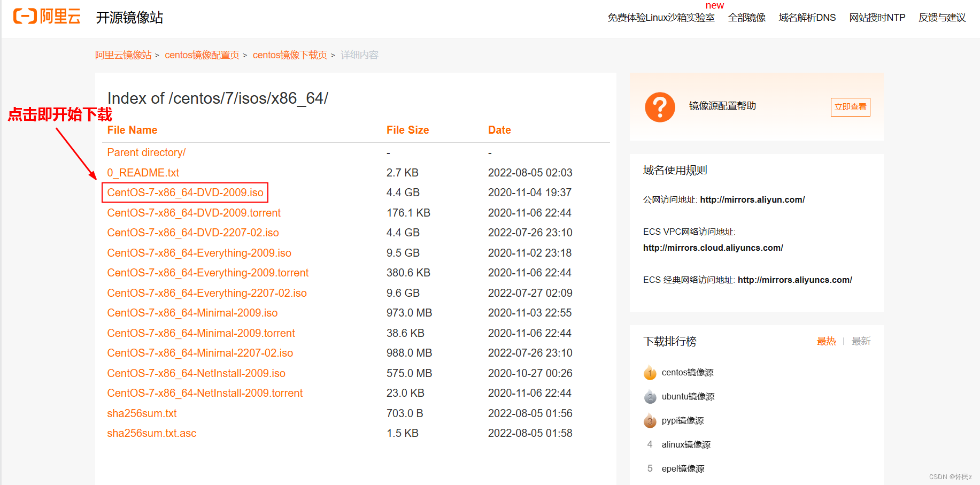The height and width of the screenshot is (485, 980).
Task: Click the 立即查看 button
Action: [850, 107]
